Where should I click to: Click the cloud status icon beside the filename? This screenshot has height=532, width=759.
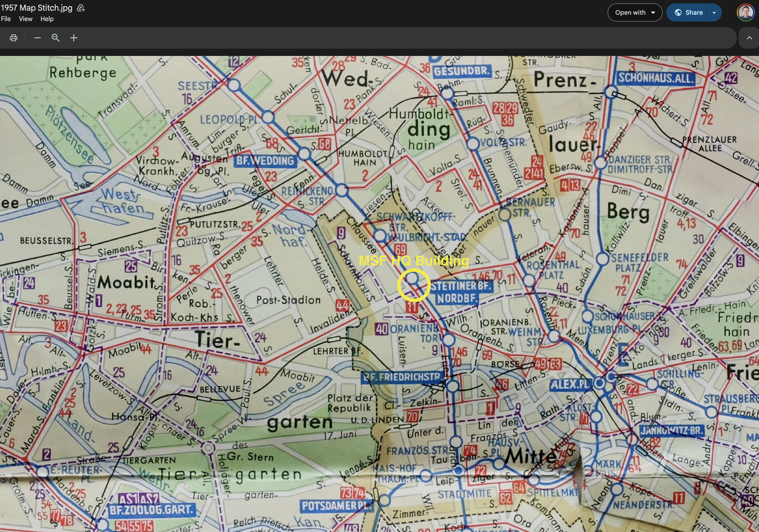coord(81,8)
